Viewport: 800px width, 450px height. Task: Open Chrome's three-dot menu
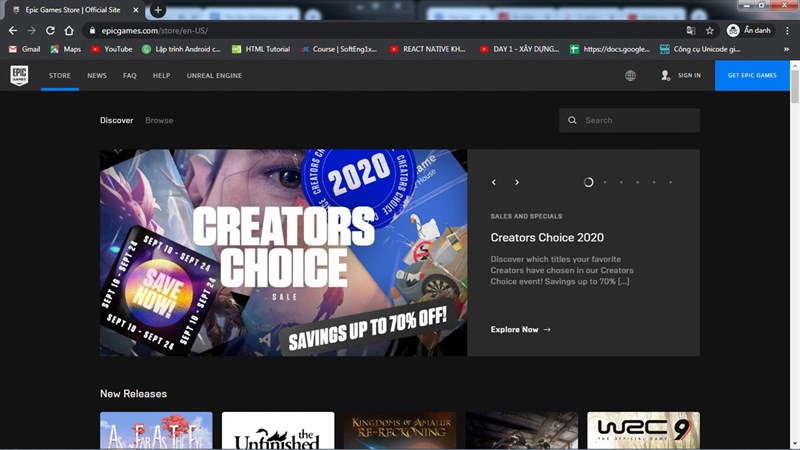(x=787, y=31)
